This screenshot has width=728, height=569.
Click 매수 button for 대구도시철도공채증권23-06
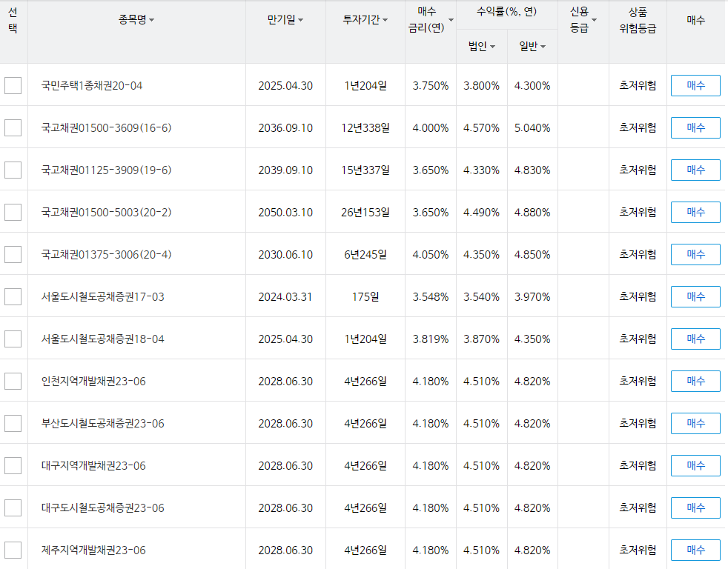[x=695, y=508]
